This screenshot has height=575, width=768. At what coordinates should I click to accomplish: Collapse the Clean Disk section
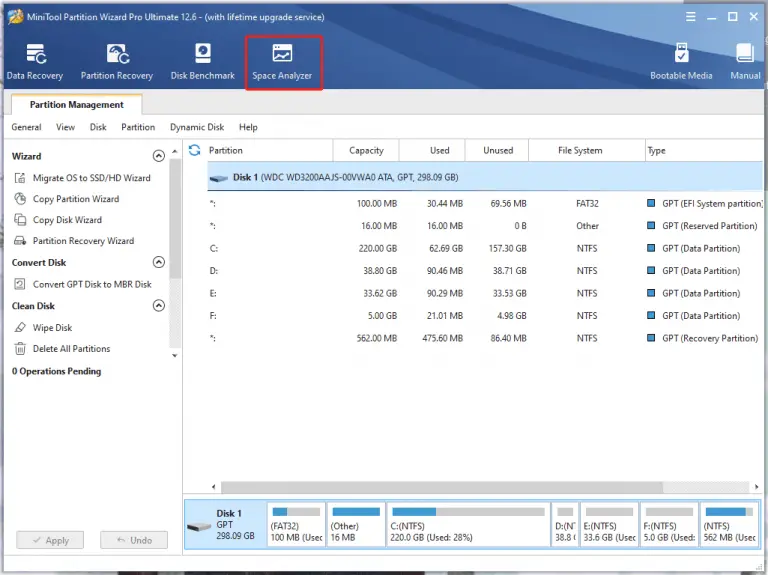[x=159, y=306]
